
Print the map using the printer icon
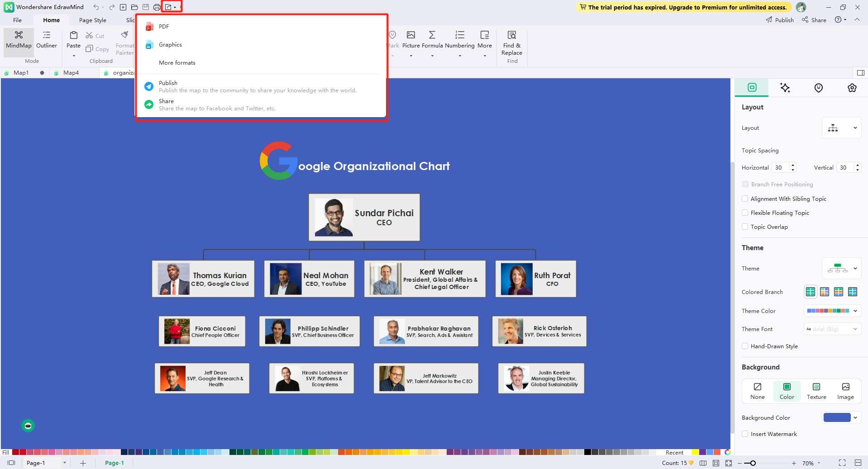click(x=157, y=7)
